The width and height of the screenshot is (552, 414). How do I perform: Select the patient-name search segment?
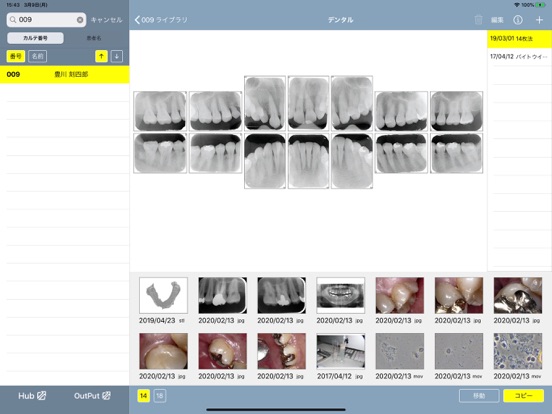94,38
